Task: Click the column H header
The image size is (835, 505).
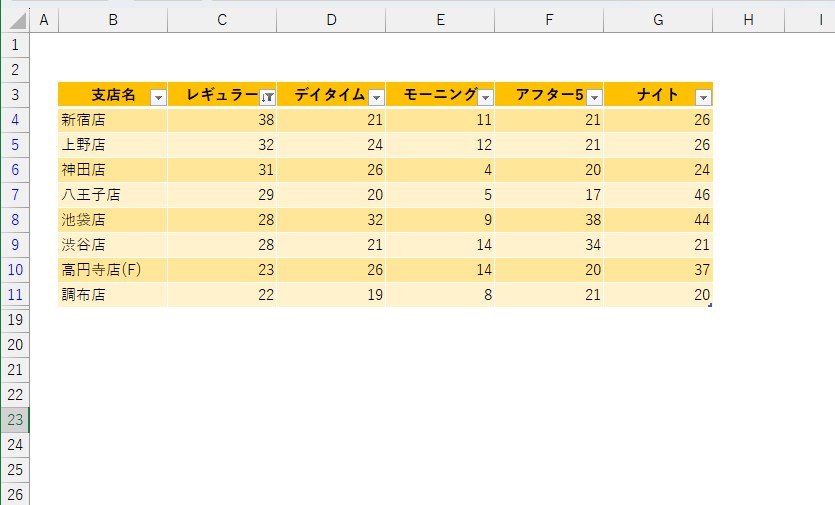Action: click(748, 20)
